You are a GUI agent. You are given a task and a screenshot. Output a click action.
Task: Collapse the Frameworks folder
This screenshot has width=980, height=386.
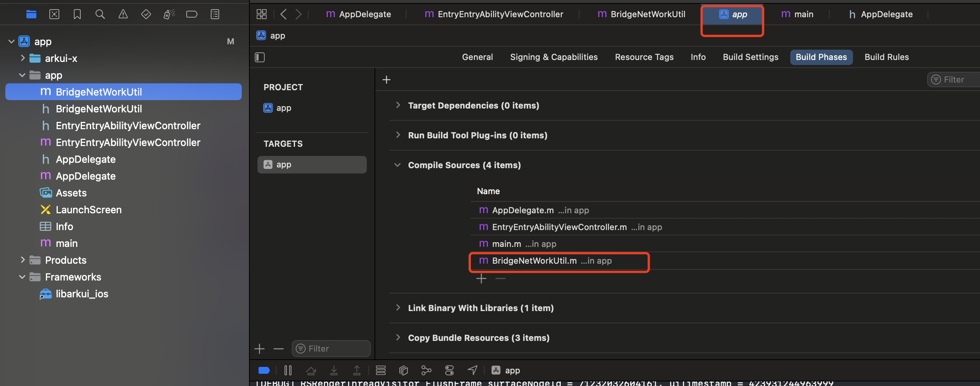pyautogui.click(x=23, y=277)
